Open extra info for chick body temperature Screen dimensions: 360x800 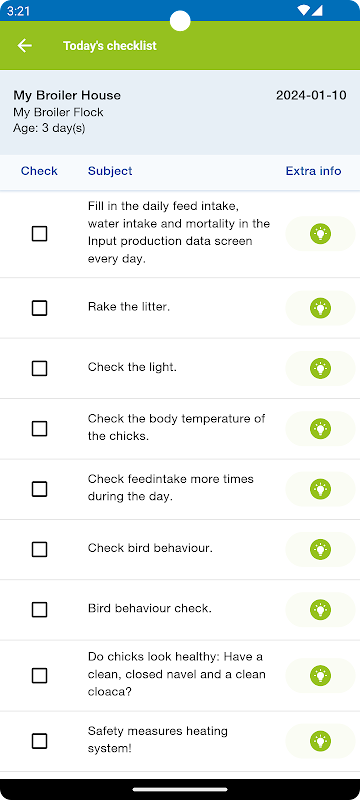(320, 429)
